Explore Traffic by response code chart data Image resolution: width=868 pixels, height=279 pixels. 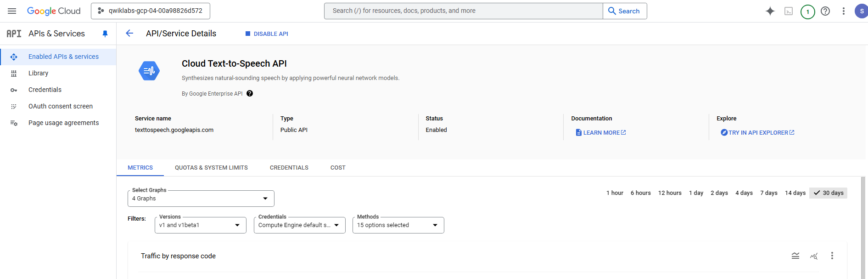(x=814, y=256)
